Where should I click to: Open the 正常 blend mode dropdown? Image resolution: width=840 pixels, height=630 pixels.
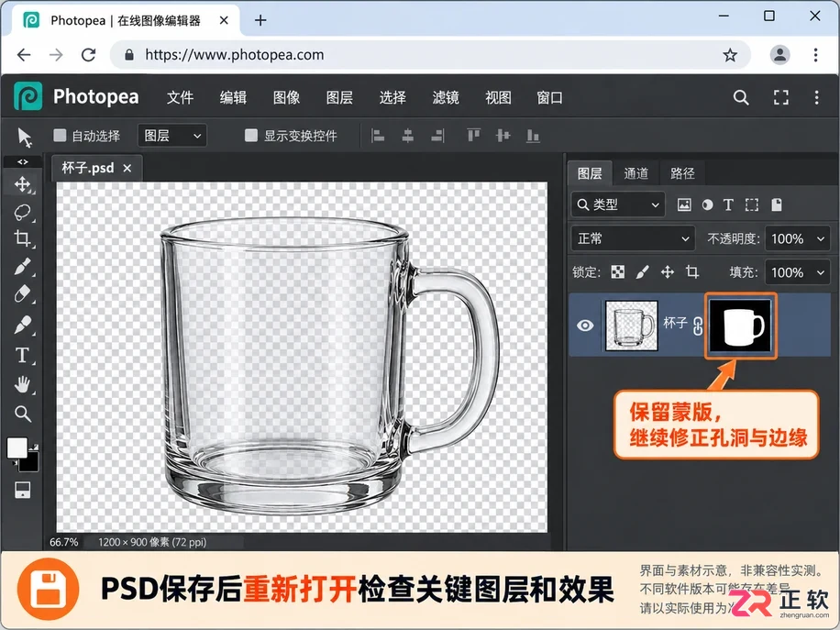pos(633,238)
